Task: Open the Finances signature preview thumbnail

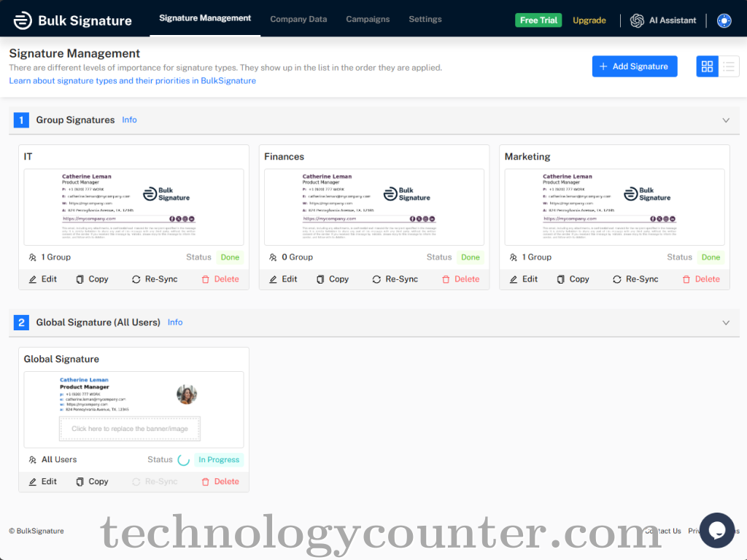Action: pos(374,207)
